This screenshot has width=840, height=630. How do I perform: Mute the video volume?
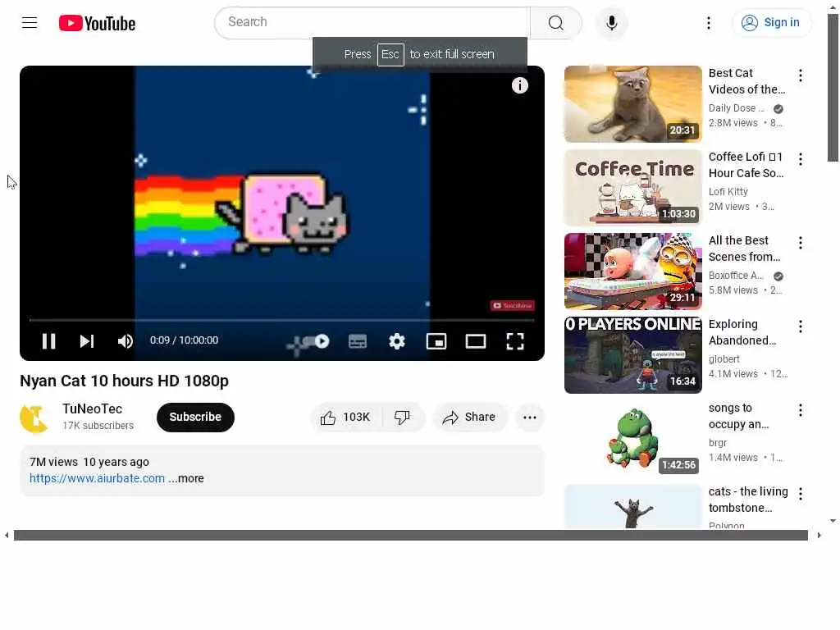coord(126,340)
